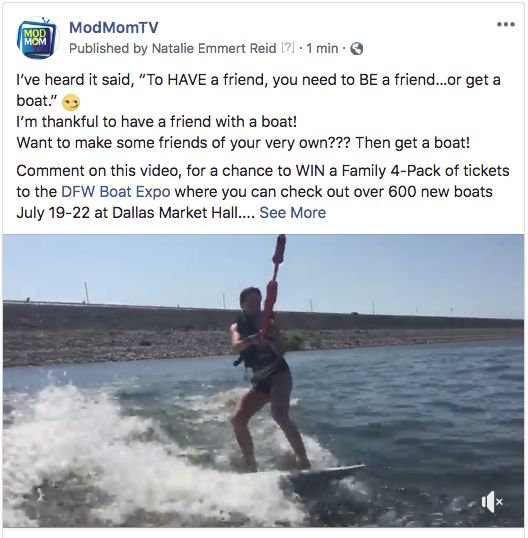528x538 pixels.
Task: Expand the post with See More
Action: 292,213
